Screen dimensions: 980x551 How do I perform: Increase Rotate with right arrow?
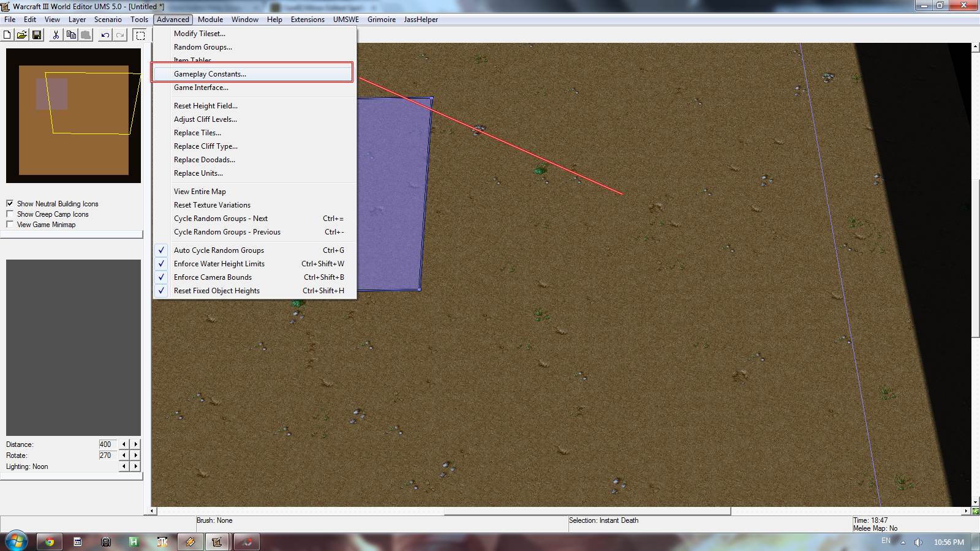click(x=135, y=455)
